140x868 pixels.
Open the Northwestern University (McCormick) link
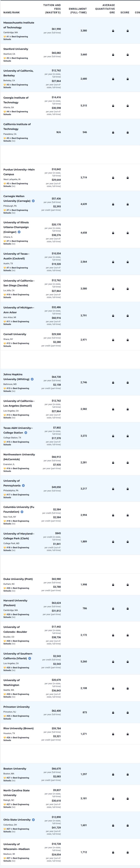(19, 457)
